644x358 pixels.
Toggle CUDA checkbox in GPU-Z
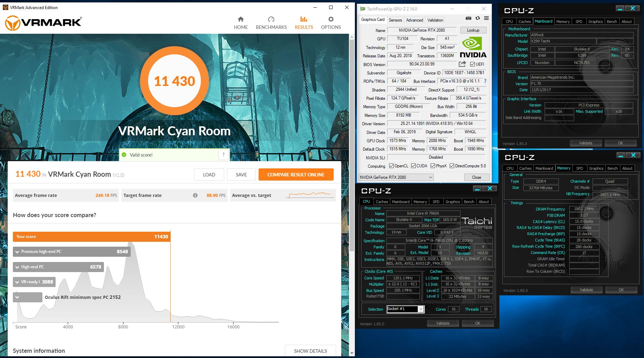[413, 166]
